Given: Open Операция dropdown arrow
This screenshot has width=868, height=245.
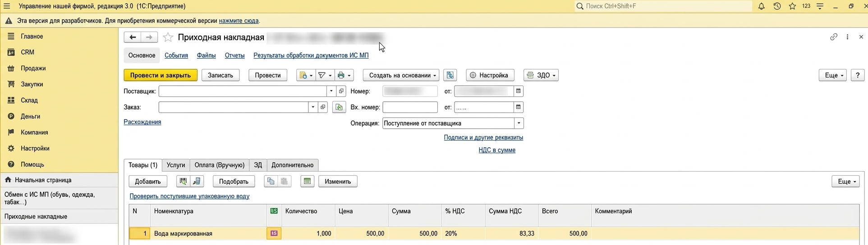Looking at the screenshot, I should pos(519,123).
